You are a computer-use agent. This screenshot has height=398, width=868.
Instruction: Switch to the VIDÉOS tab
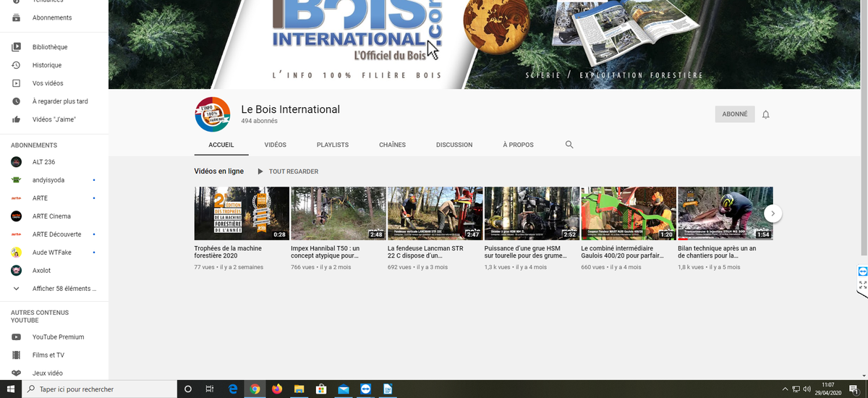275,145
